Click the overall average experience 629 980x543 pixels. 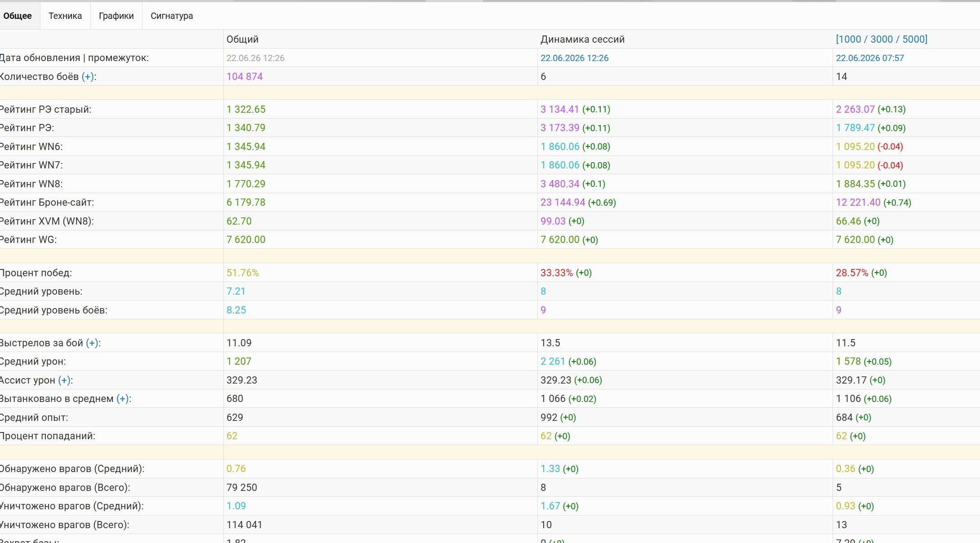[235, 418]
